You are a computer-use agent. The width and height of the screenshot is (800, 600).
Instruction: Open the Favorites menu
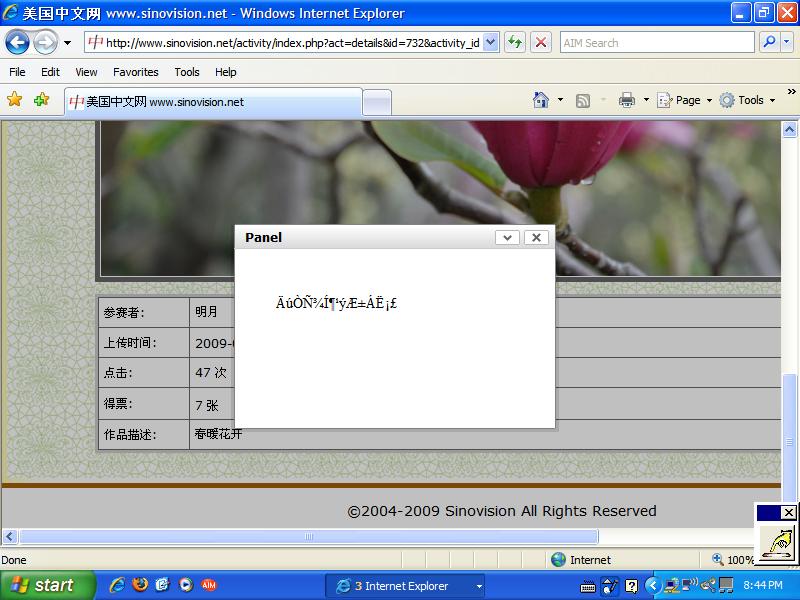(135, 72)
